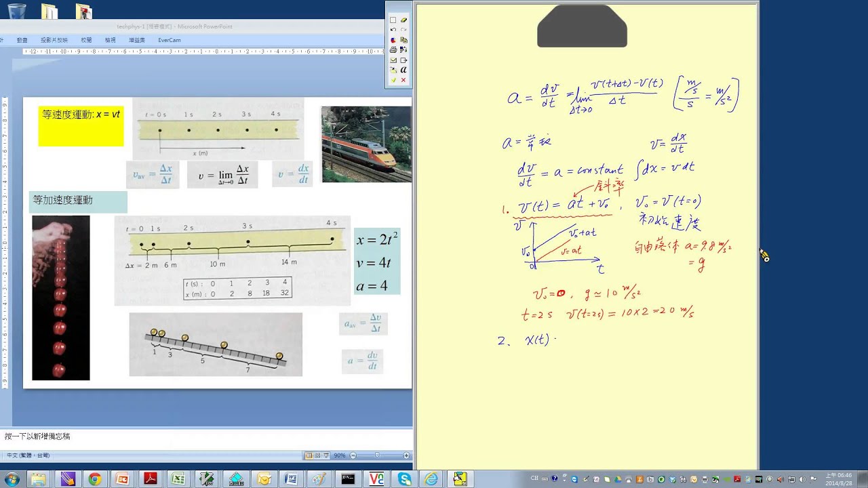Screen dimensions: 868x488
Task: Click the notes area '按一下以新增備忘稿'
Action: (x=37, y=436)
